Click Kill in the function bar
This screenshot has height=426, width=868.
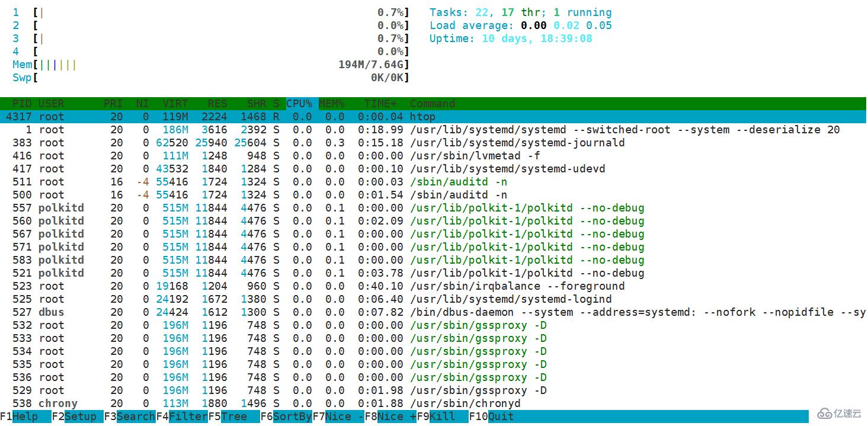tap(443, 417)
